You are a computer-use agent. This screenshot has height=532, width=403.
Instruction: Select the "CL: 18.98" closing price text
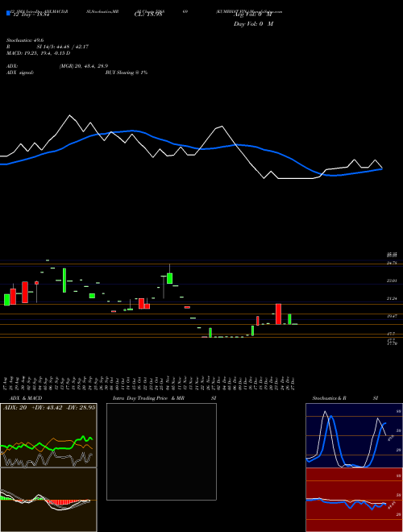pyautogui.click(x=148, y=15)
